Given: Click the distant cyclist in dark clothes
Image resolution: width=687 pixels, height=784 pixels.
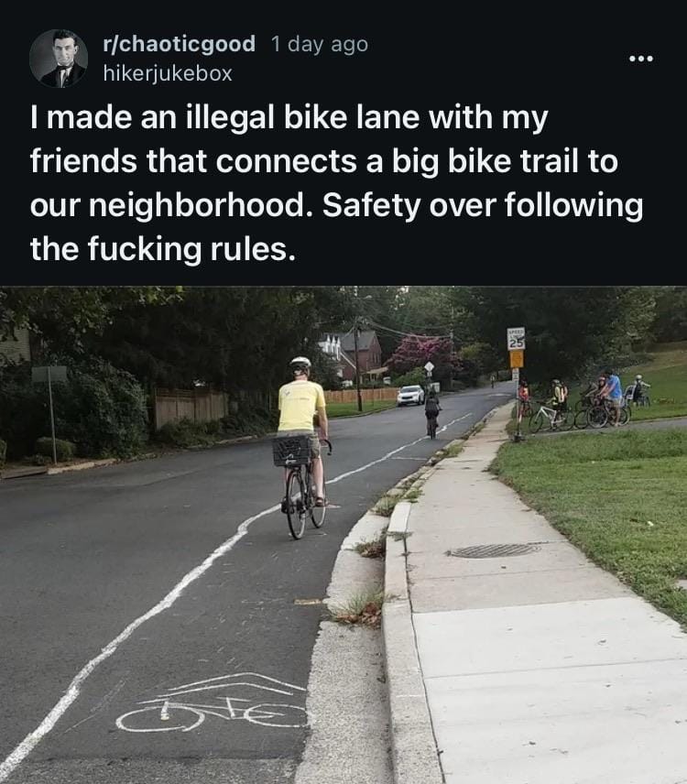Looking at the screenshot, I should (433, 413).
